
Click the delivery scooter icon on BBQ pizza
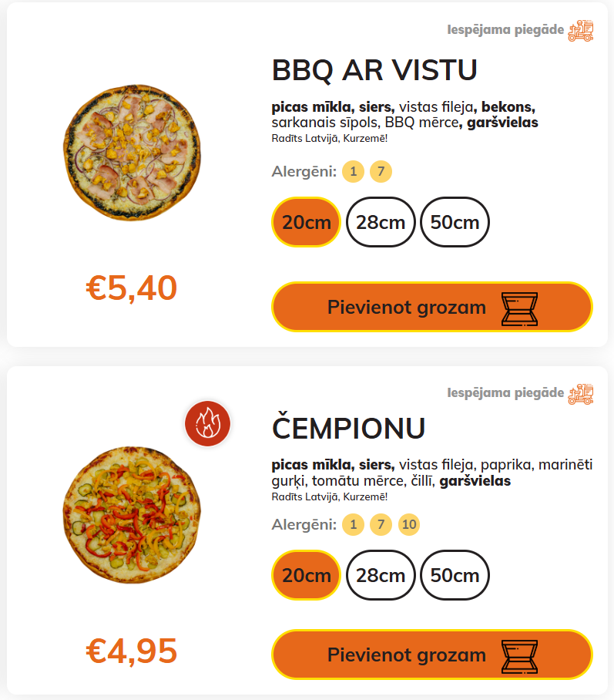tap(581, 31)
